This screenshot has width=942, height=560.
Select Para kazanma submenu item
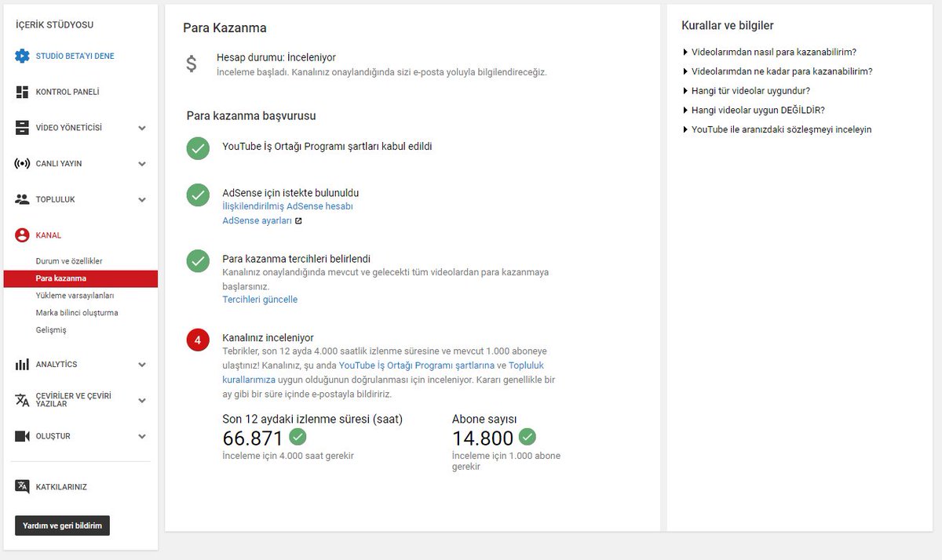coord(80,278)
